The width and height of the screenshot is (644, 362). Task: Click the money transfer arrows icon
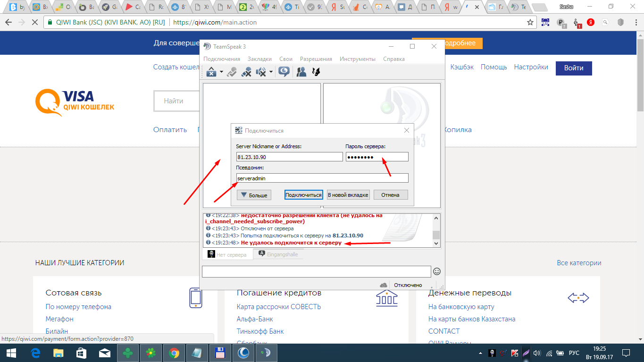[x=578, y=298]
